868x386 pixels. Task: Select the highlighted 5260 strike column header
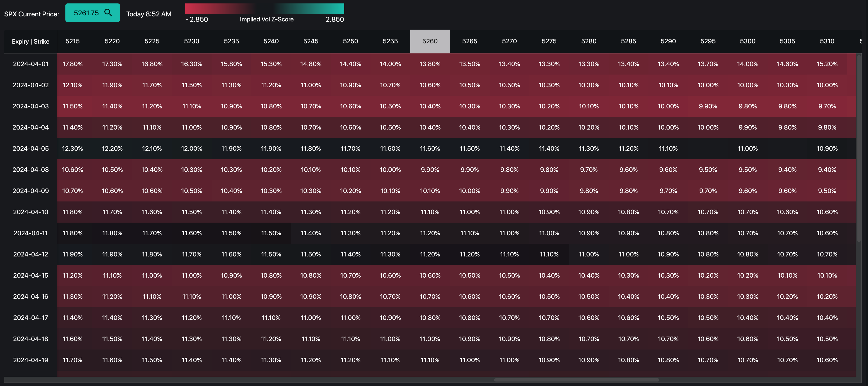(429, 41)
